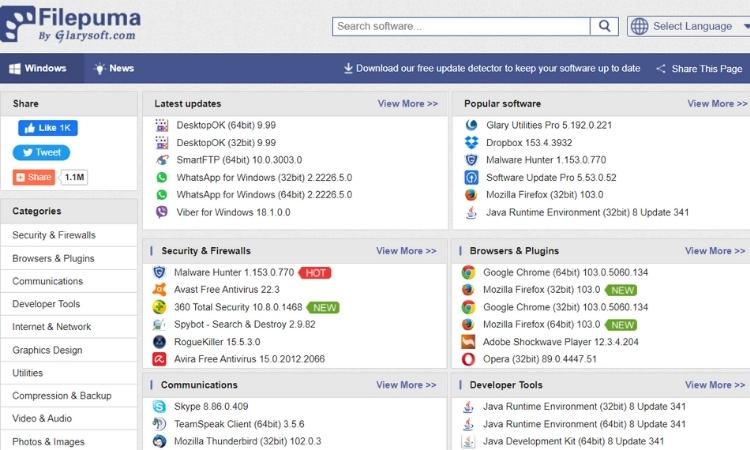The image size is (750, 450).
Task: Click the Software Update Pro icon
Action: (x=471, y=177)
